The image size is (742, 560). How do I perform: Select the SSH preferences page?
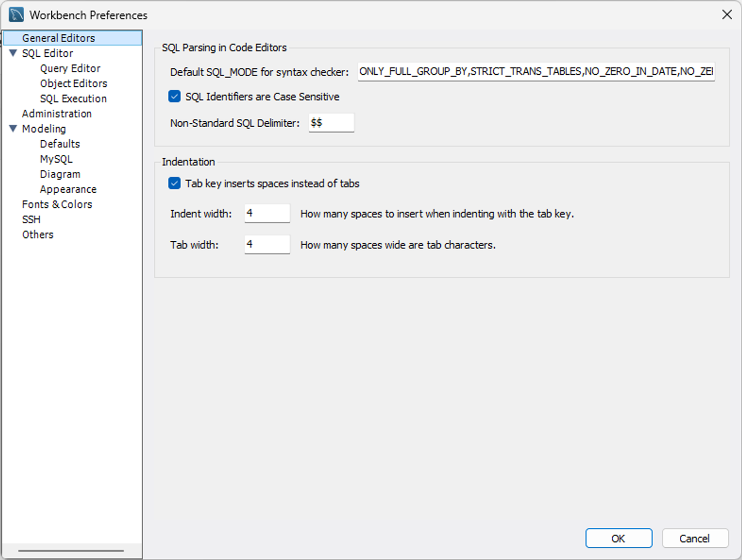[x=31, y=219]
